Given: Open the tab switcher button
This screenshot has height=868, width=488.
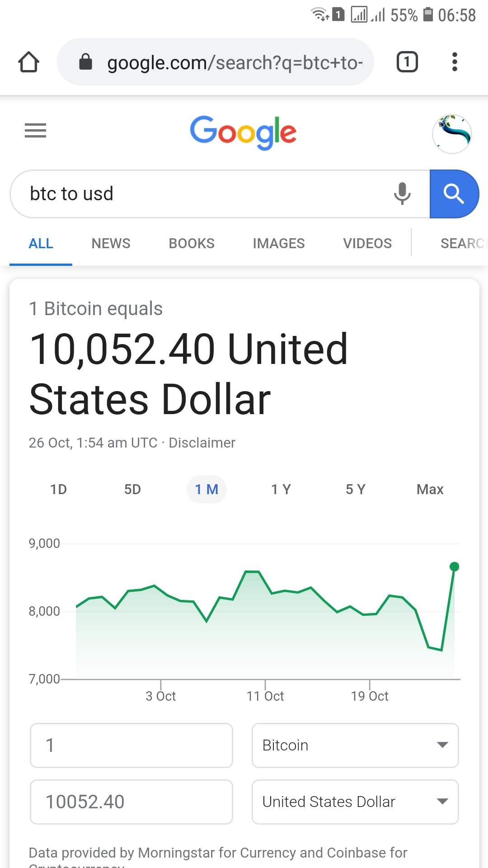Looking at the screenshot, I should pyautogui.click(x=407, y=62).
